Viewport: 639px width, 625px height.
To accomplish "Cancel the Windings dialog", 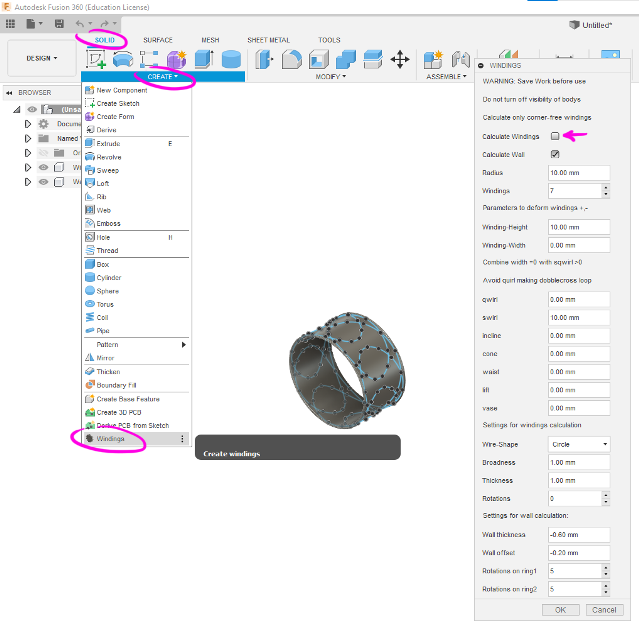I will tap(604, 610).
